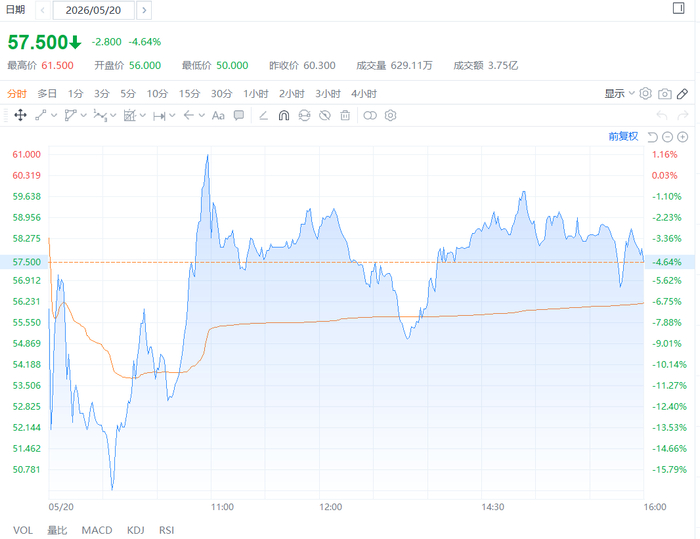This screenshot has height=539, width=700.
Task: Open chart measurement tool dropdown arrow
Action: [143, 116]
